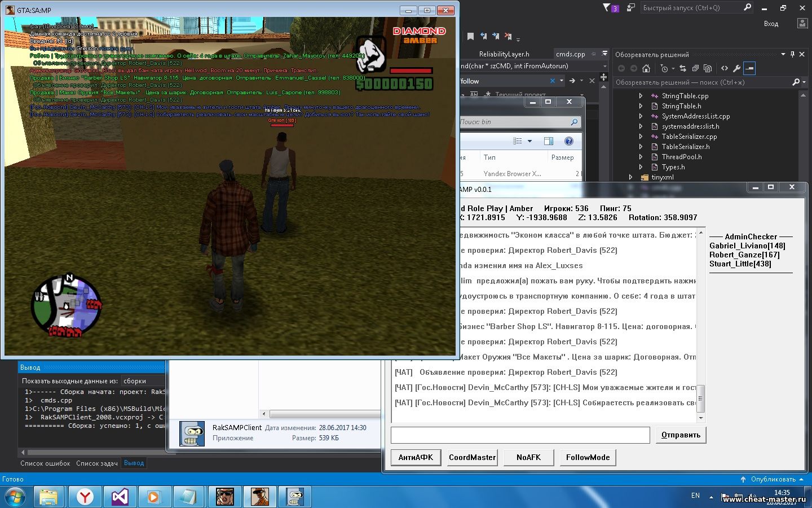Screen dimensions: 812x508
Task: Click the FollowMode button
Action: pos(588,457)
